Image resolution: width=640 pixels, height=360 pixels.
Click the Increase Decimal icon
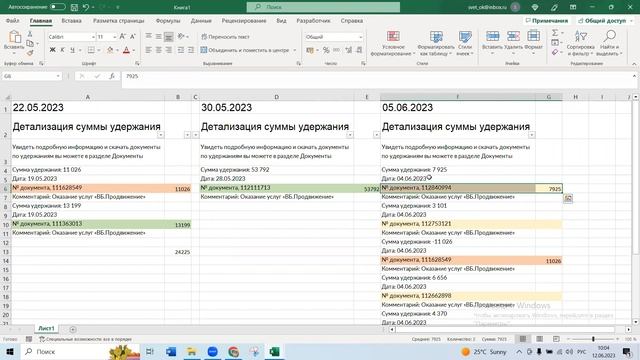coord(348,50)
